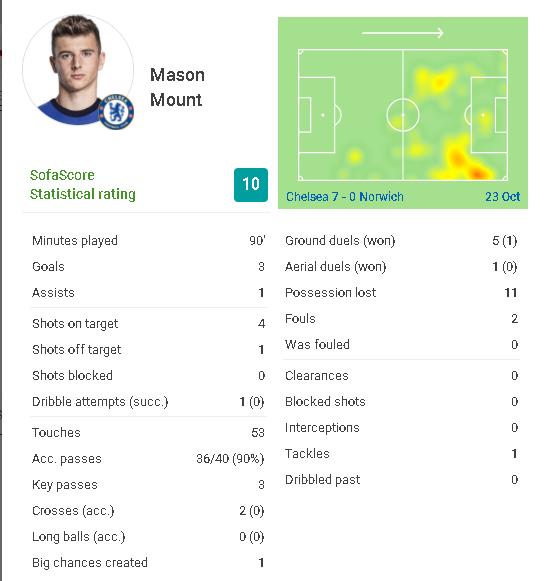Click the Chelsea club badge icon
The height and width of the screenshot is (581, 547).
116,112
